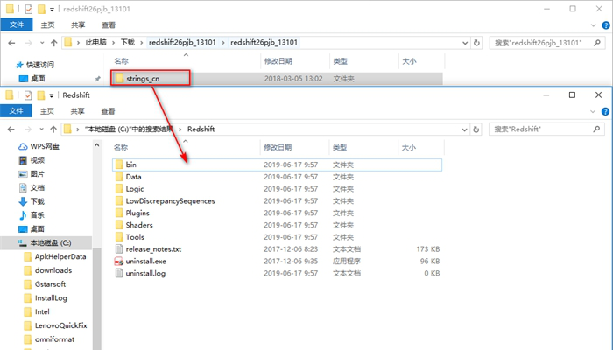The width and height of the screenshot is (613, 364).
Task: Click 下载 in the address breadcrumb
Action: pyautogui.click(x=128, y=42)
